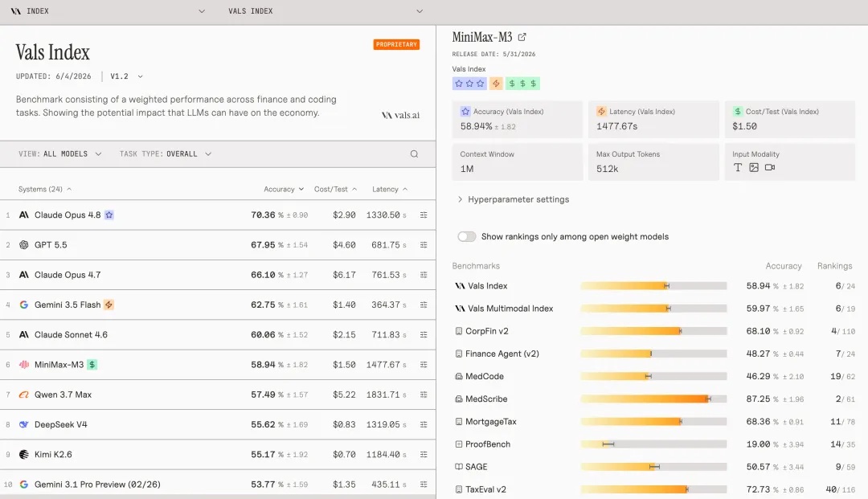Sort table by Latency column

[390, 189]
